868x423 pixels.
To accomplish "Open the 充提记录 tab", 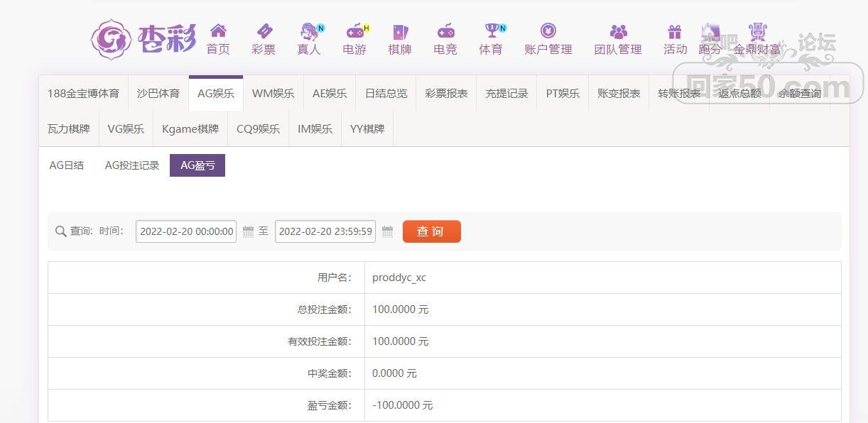I will point(506,93).
